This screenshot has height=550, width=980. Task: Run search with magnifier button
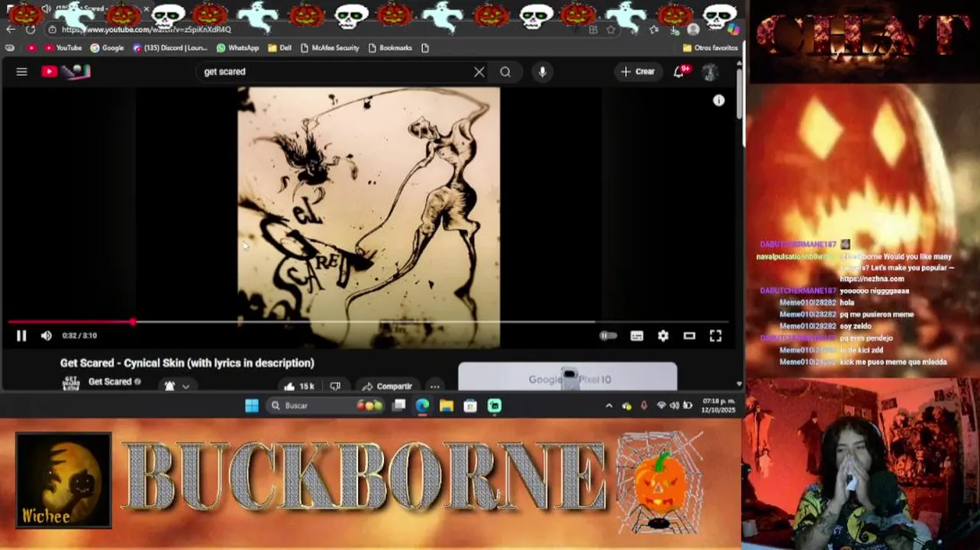[x=505, y=72]
